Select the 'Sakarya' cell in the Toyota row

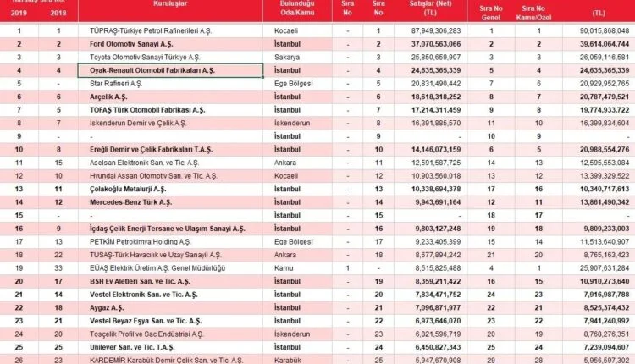pos(287,57)
